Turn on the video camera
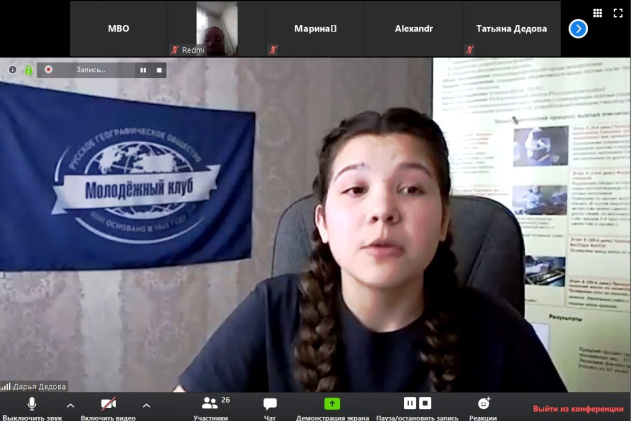The width and height of the screenshot is (632, 421). pyautogui.click(x=109, y=404)
